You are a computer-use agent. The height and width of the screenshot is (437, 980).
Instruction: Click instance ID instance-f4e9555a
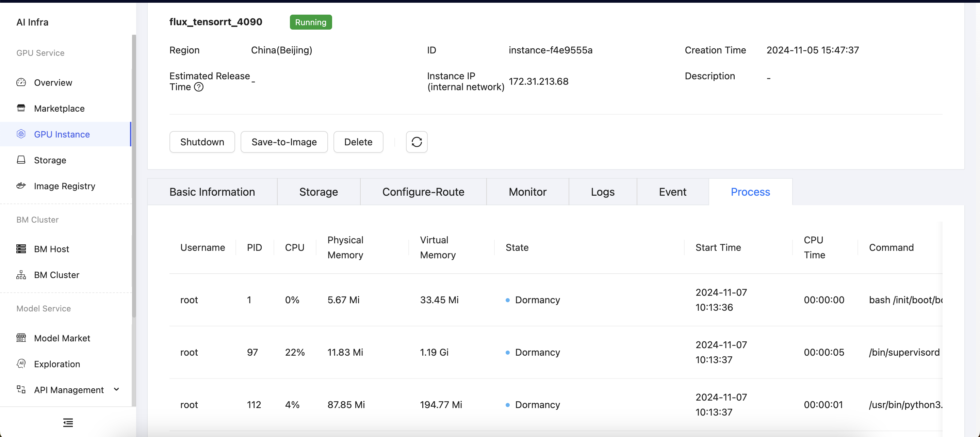pyautogui.click(x=550, y=50)
